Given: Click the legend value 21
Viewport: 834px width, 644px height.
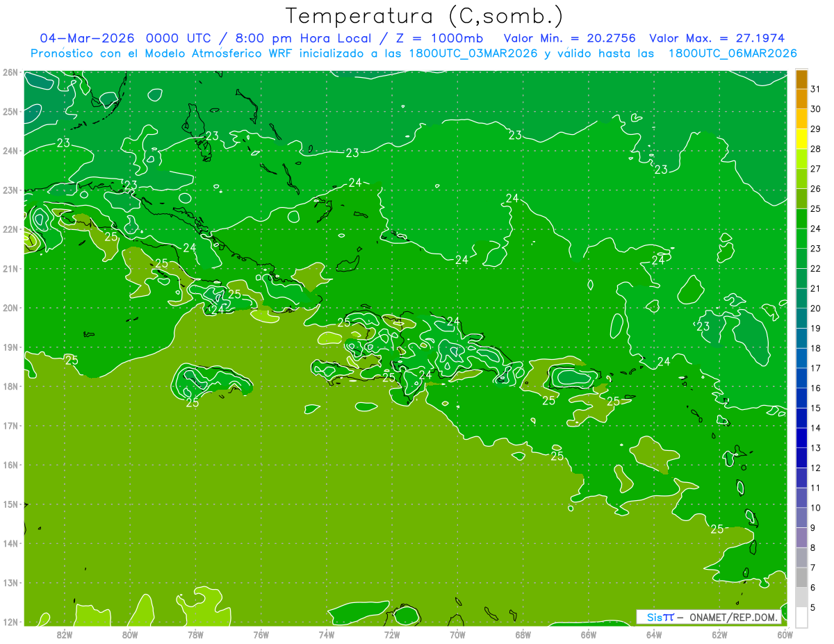Looking at the screenshot, I should 815,288.
